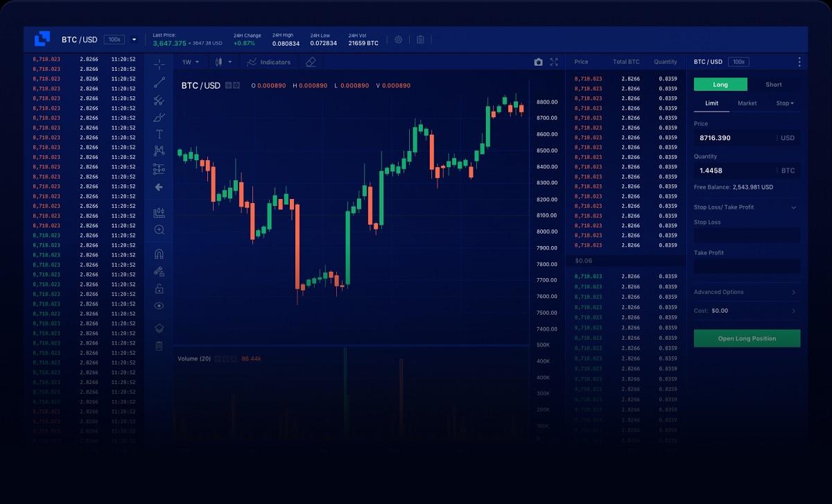The height and width of the screenshot is (504, 832).
Task: Toggle visibility of all drawings eye icon
Action: pyautogui.click(x=159, y=306)
